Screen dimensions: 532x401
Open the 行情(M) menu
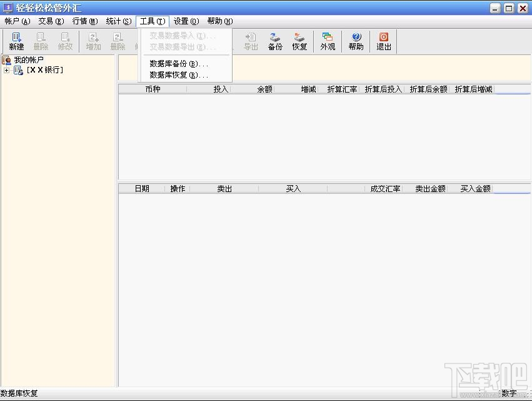click(x=85, y=21)
